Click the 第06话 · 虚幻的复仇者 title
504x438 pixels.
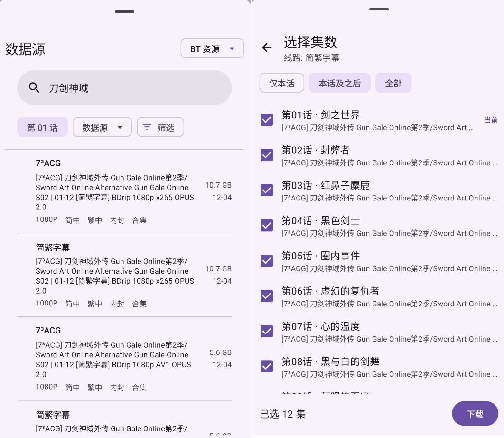[x=330, y=291]
